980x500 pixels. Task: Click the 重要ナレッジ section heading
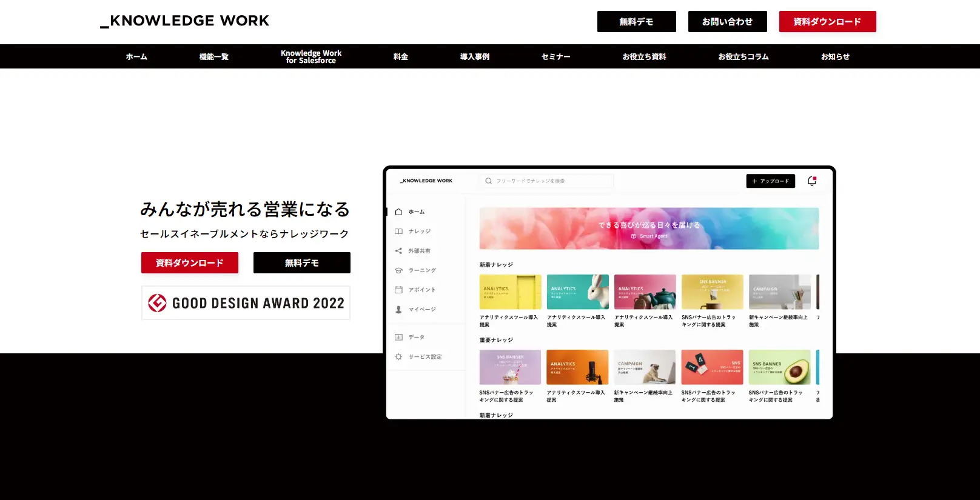point(496,340)
